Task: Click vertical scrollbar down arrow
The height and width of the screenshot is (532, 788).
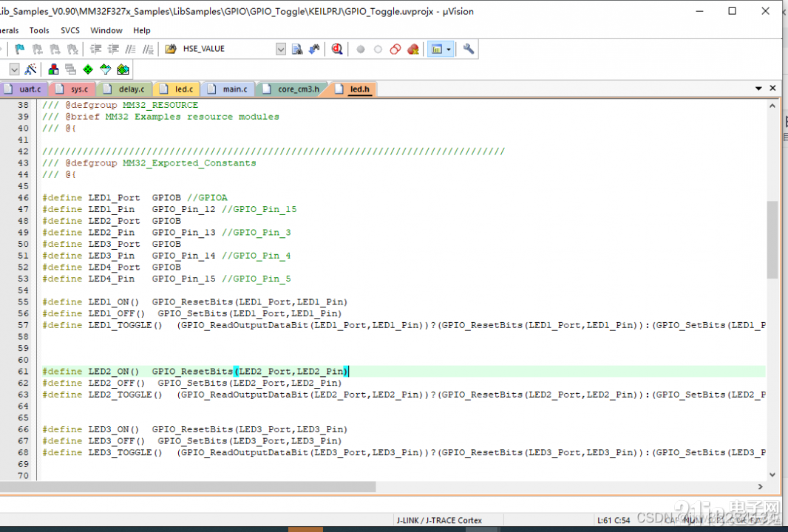Action: (x=772, y=474)
